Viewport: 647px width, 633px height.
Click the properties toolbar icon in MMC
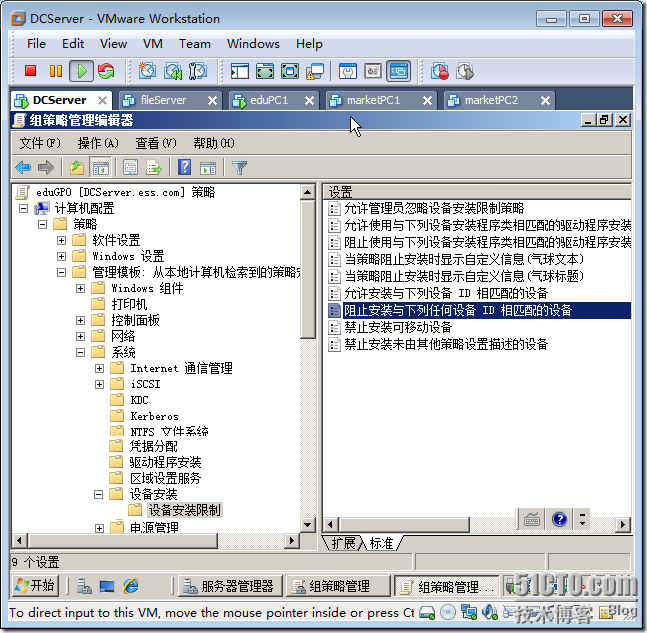click(130, 168)
